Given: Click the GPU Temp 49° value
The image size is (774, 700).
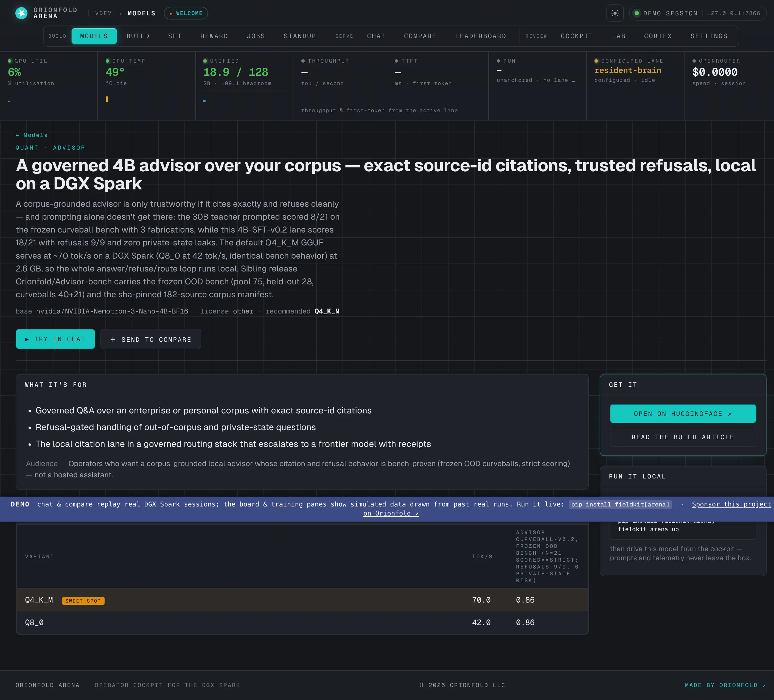Looking at the screenshot, I should tap(115, 72).
